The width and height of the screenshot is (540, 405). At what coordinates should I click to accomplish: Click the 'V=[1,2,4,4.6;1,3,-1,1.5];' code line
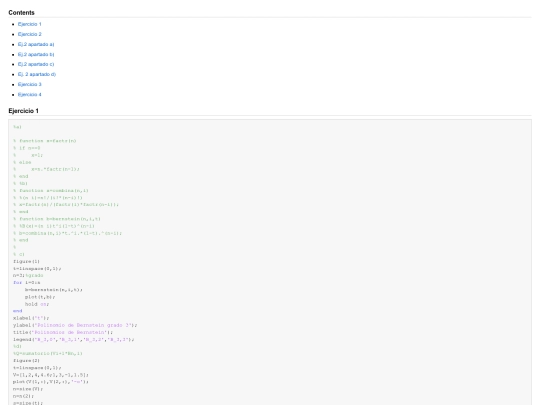tap(51, 375)
